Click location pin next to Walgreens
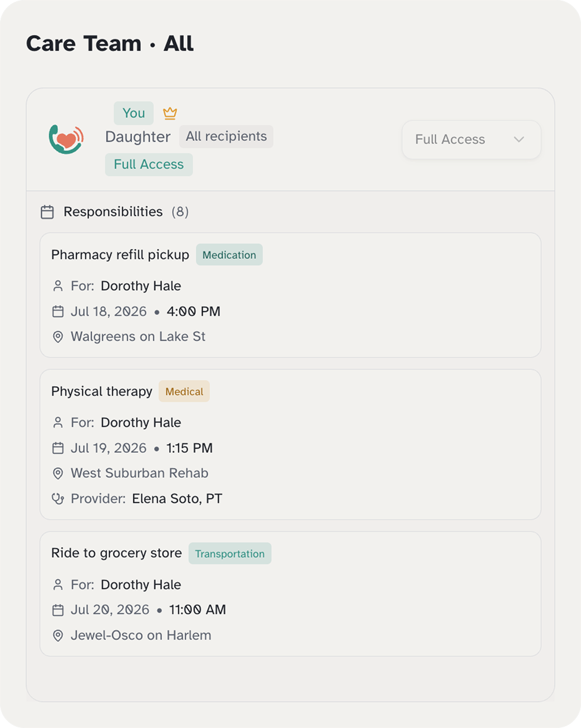The width and height of the screenshot is (581, 728). (x=58, y=337)
